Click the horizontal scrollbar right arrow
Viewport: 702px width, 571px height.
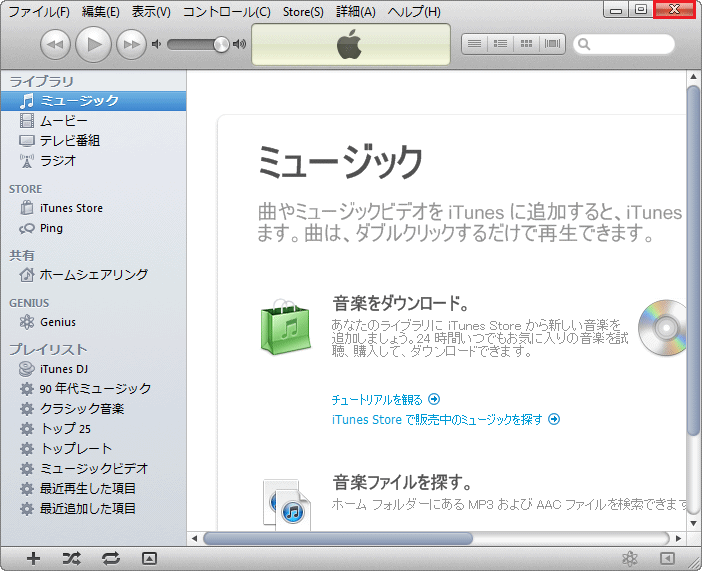click(679, 538)
